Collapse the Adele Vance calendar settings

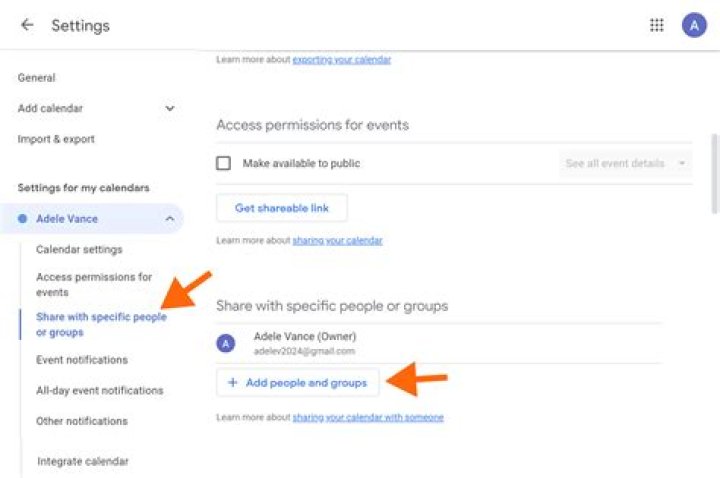tap(169, 219)
